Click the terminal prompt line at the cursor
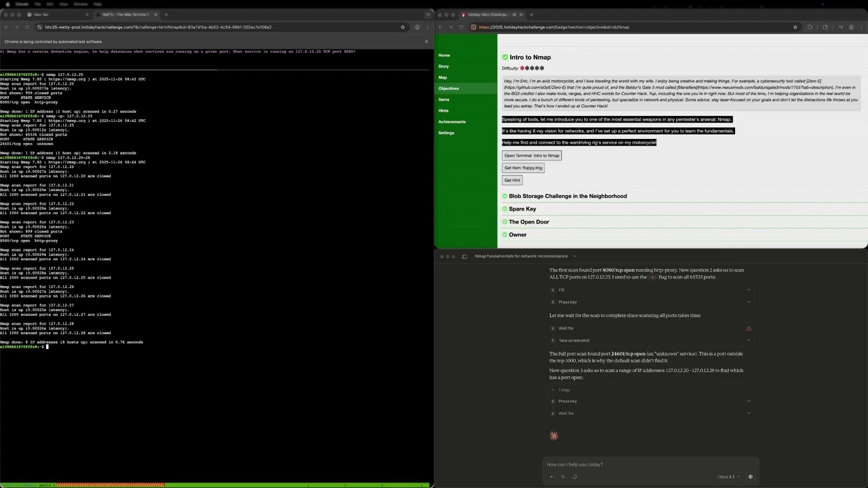 47,346
